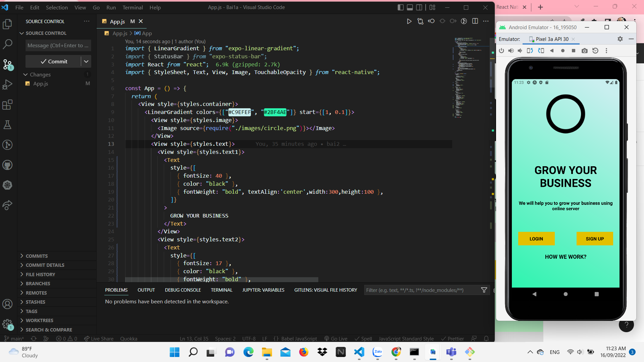Viewport: 644px width, 362px height.
Task: Click the Split Editor icon
Action: tap(475, 21)
